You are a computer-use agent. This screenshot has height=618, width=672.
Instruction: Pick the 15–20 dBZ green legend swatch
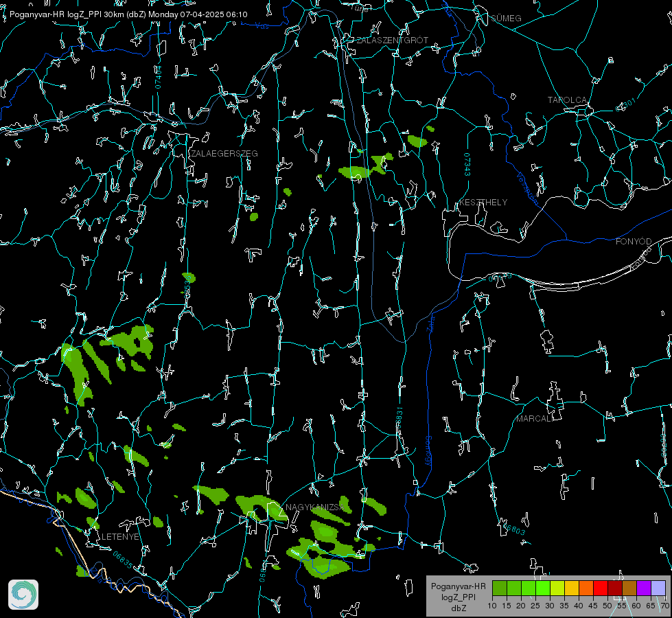[514, 588]
